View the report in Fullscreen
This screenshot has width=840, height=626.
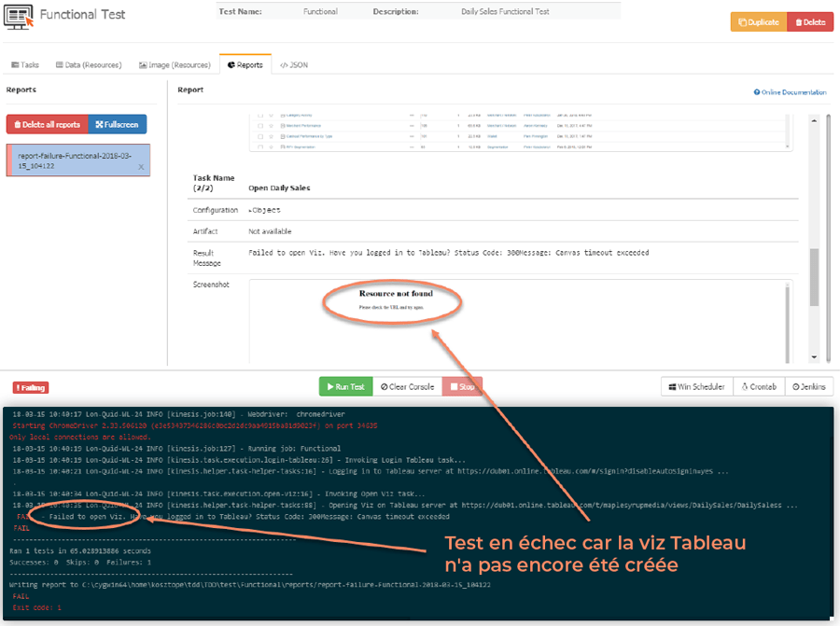[x=118, y=124]
